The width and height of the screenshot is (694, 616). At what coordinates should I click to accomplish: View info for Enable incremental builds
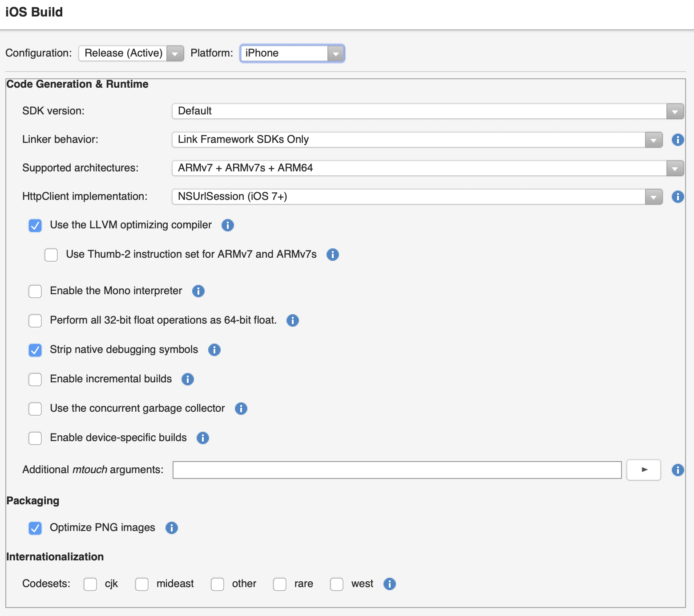(x=188, y=379)
